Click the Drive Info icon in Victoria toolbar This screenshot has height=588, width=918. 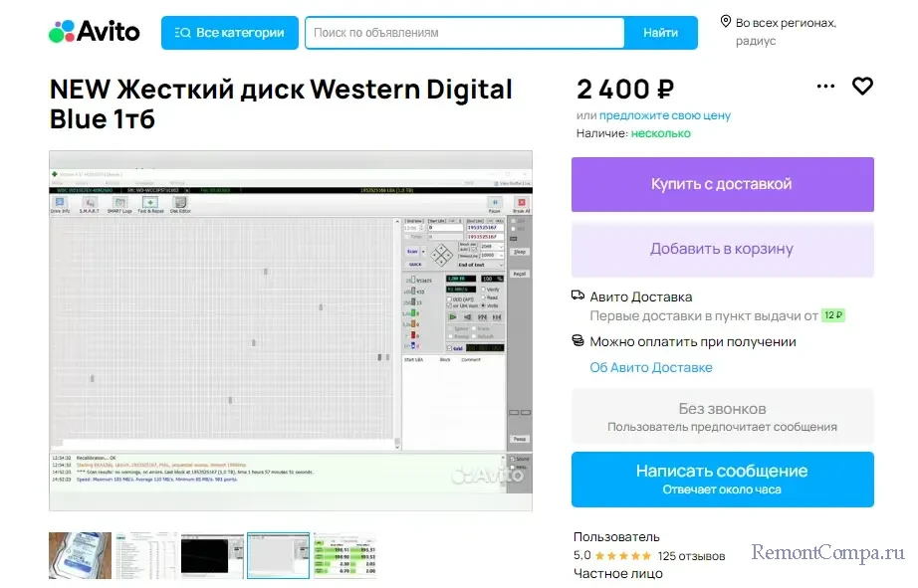coord(60,204)
